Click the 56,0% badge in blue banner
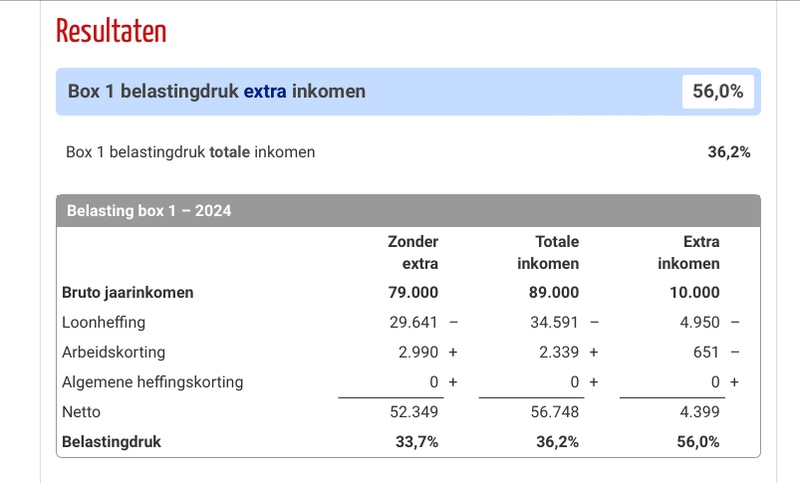Screen dimensions: 800x483 point(718,92)
